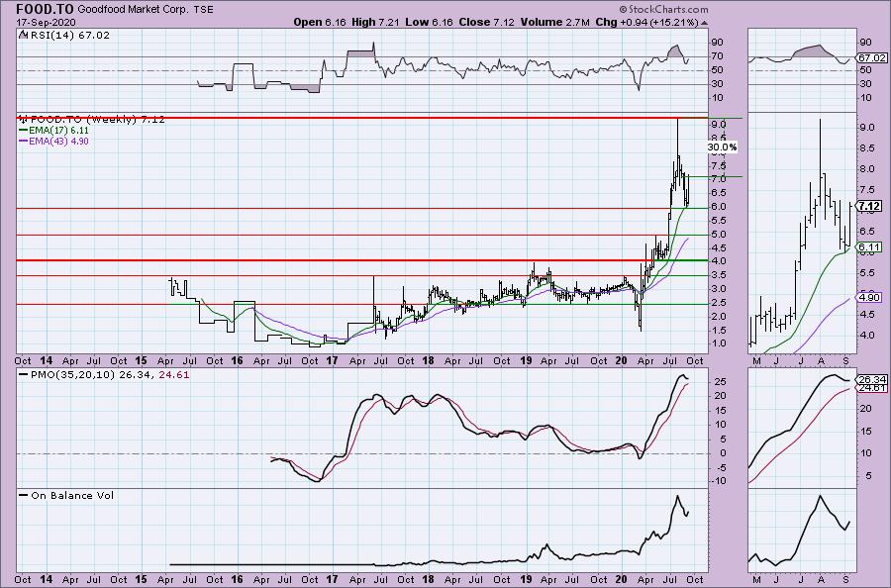Click the 24.61 PMO signal tag in right panel

871,387
